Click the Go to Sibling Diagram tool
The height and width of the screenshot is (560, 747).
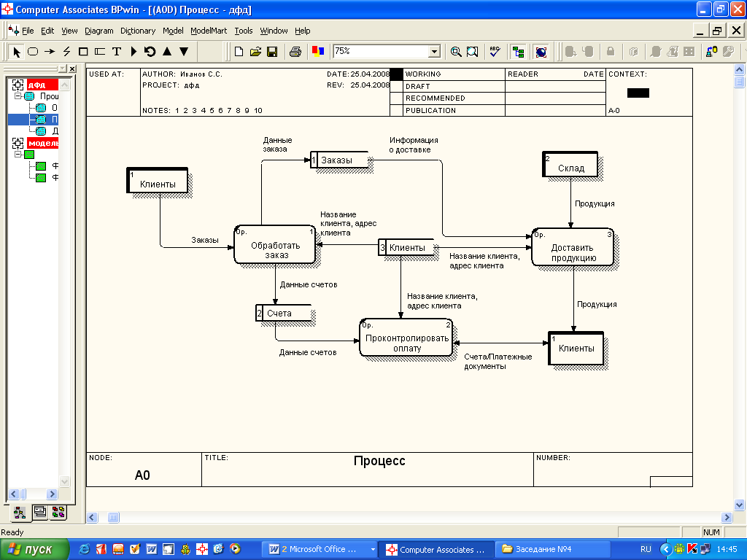tap(150, 52)
